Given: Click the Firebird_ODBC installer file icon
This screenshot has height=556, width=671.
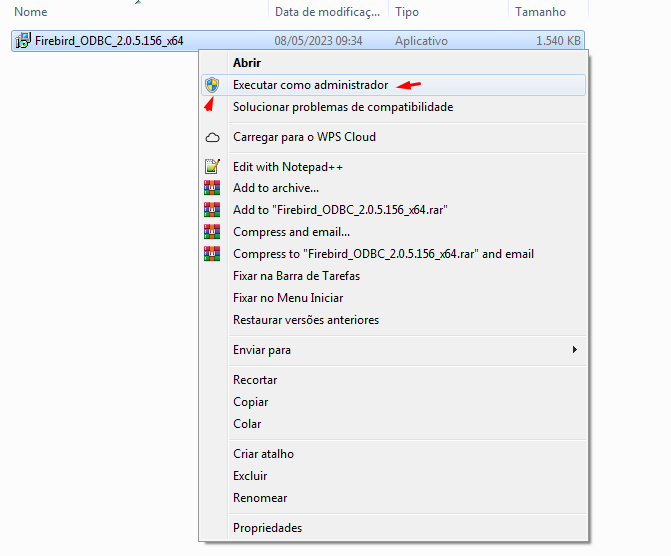Looking at the screenshot, I should click(x=23, y=41).
